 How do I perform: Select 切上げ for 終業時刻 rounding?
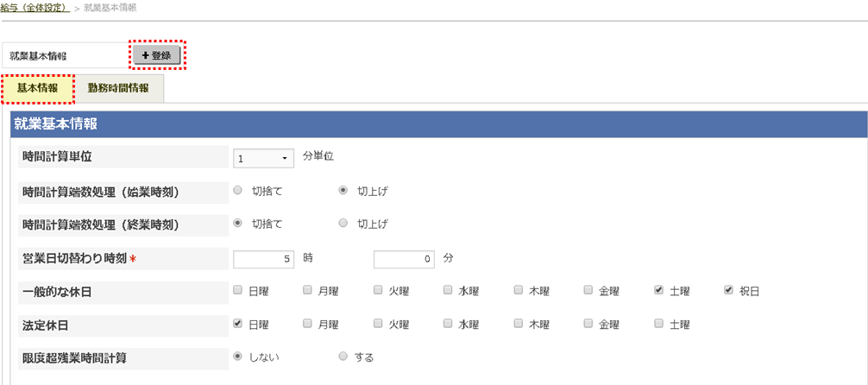pos(343,224)
